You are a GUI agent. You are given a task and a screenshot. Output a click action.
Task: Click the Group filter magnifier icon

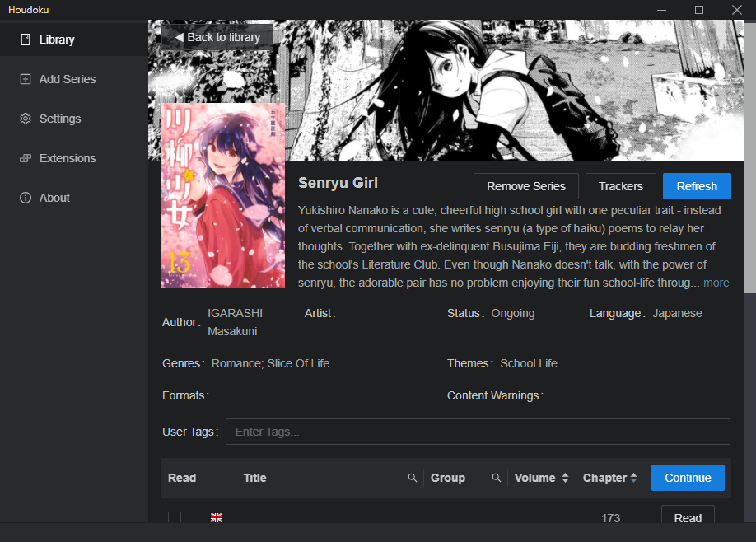pyautogui.click(x=496, y=478)
